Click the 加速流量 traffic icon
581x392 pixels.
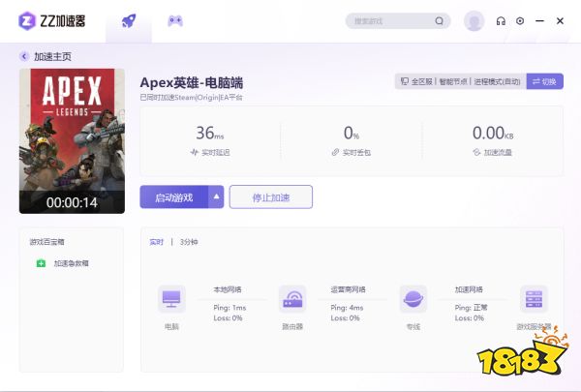[x=476, y=152]
